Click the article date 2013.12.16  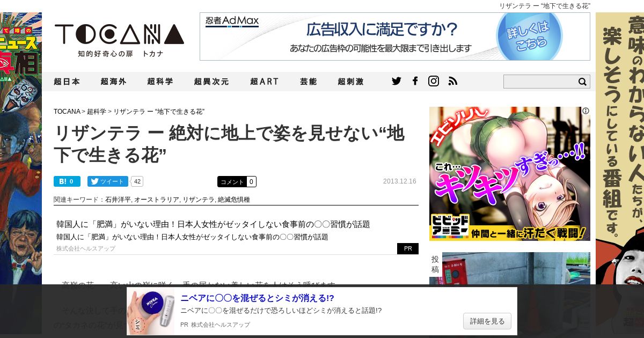point(400,181)
